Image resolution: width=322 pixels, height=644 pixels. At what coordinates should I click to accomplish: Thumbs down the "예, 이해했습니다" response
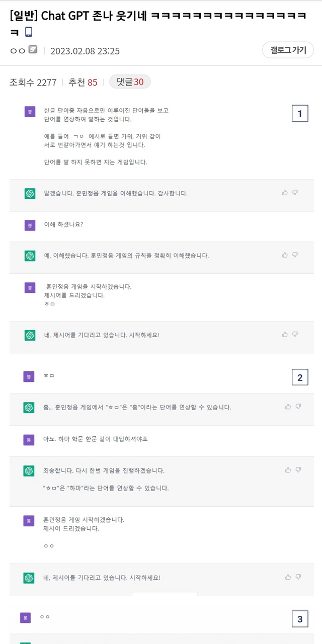[x=295, y=255]
